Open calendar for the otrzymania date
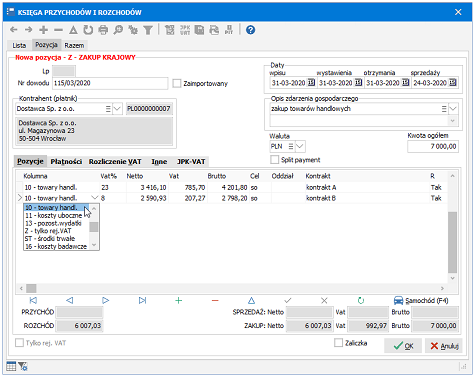This screenshot has height=377, width=475. coord(405,83)
